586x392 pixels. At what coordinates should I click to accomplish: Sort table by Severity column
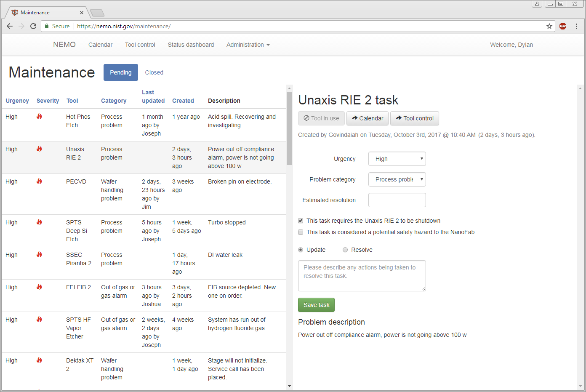[x=48, y=101]
